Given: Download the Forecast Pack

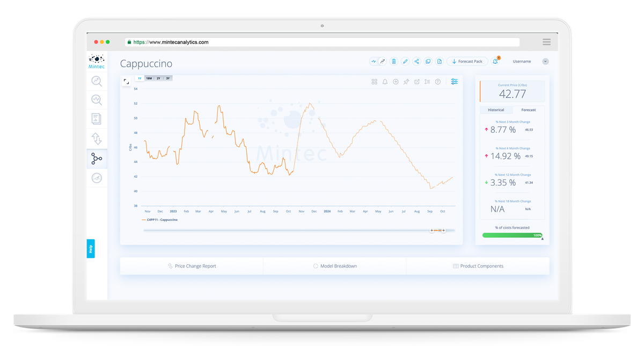Looking at the screenshot, I should (467, 61).
